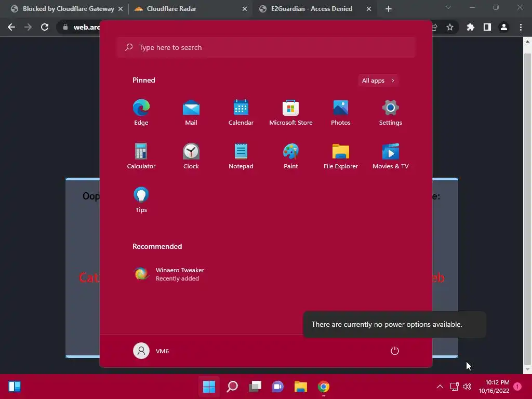532x399 pixels.
Task: Open recommended Winaero Tweaker
Action: 170,274
